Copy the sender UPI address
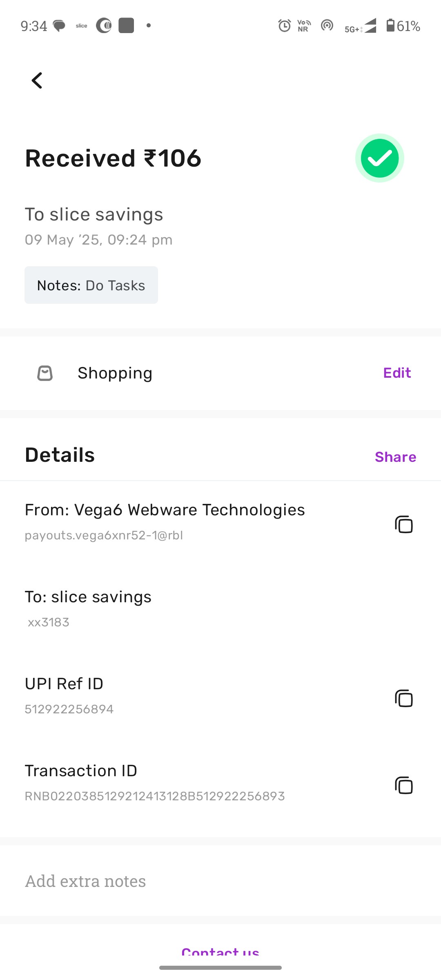The image size is (441, 980). (x=404, y=524)
